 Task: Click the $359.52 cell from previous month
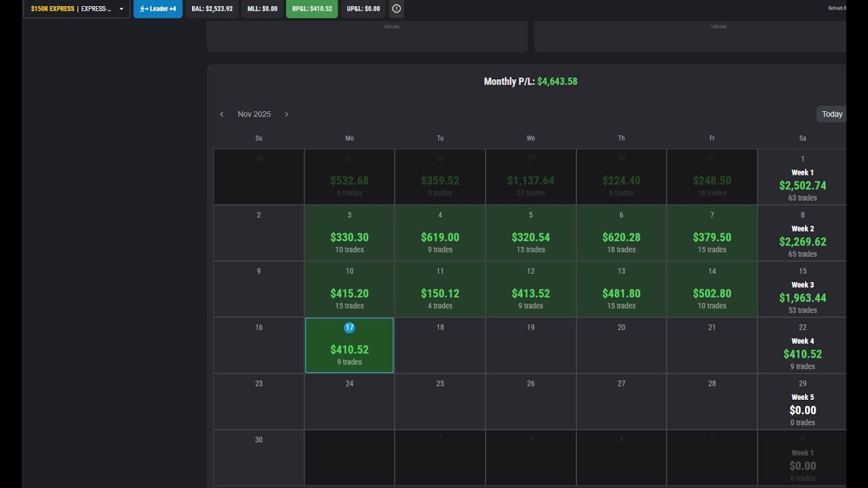coord(440,178)
